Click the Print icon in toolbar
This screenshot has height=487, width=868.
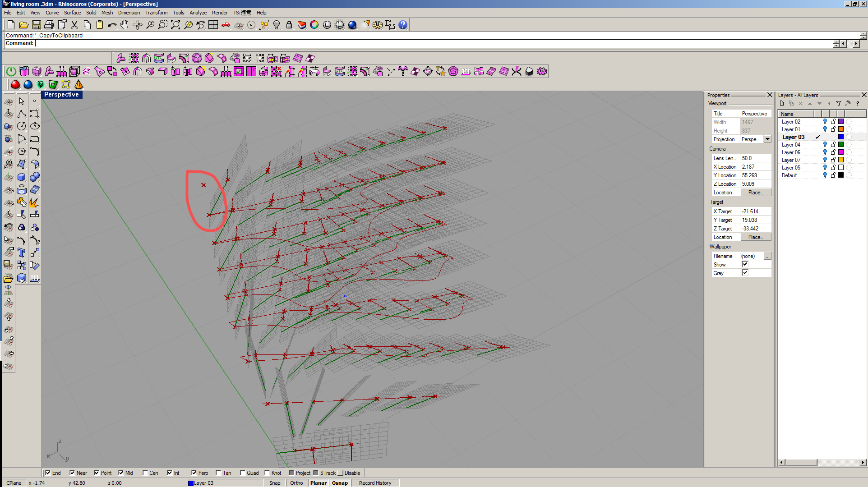[x=49, y=25]
